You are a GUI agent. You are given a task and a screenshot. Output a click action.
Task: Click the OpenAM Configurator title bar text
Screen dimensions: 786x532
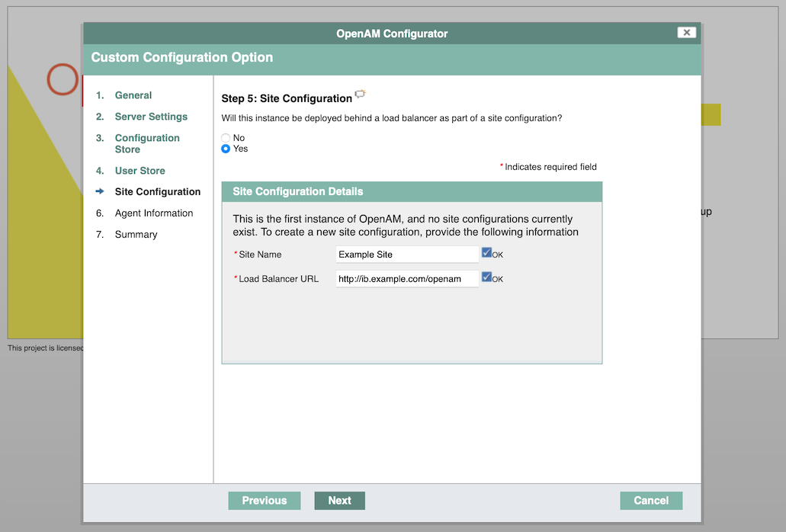tap(392, 34)
